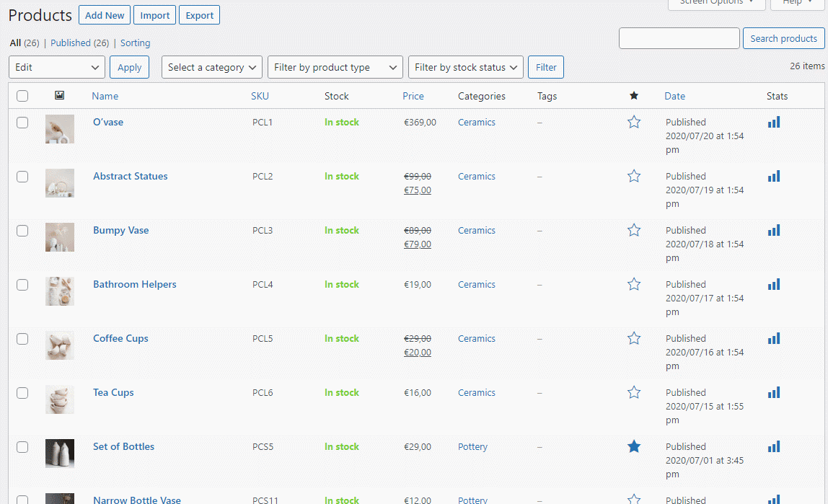
Task: Check the select-all products checkbox
Action: (22, 96)
